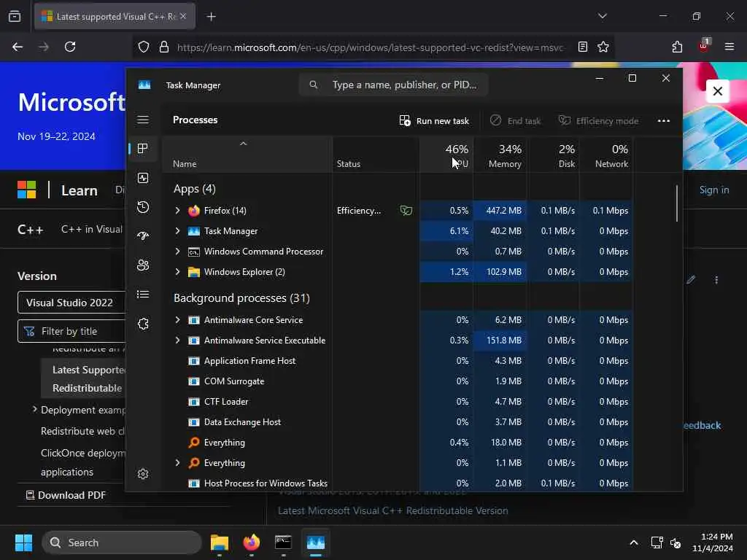Sort processes by CPU column

446,155
